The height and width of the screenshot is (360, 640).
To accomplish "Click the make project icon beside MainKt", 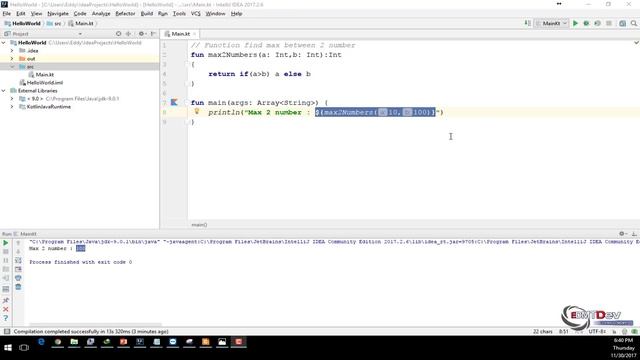I will [x=527, y=23].
